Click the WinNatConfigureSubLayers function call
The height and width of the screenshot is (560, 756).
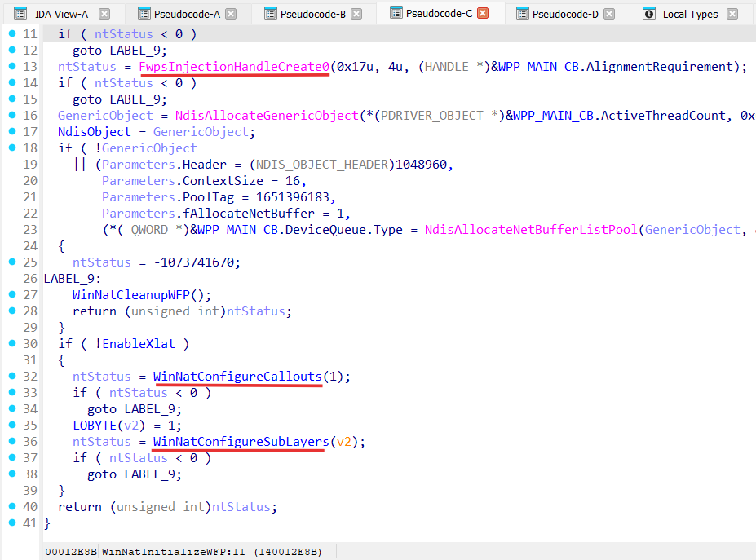[241, 442]
